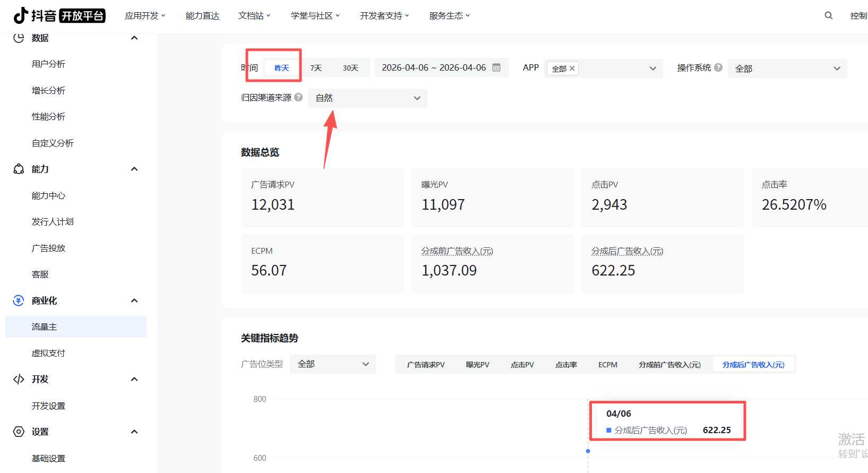Switch to the ECPM trend tab
The height and width of the screenshot is (473, 868).
coord(607,365)
